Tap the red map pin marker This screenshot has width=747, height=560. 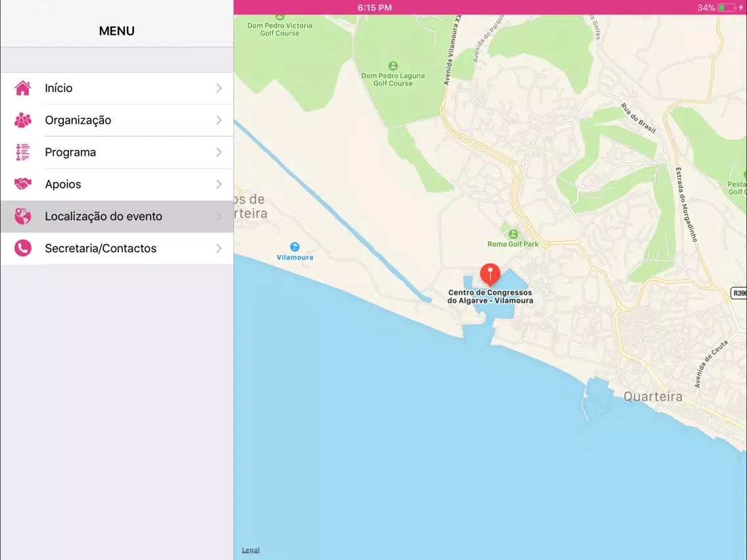point(490,275)
